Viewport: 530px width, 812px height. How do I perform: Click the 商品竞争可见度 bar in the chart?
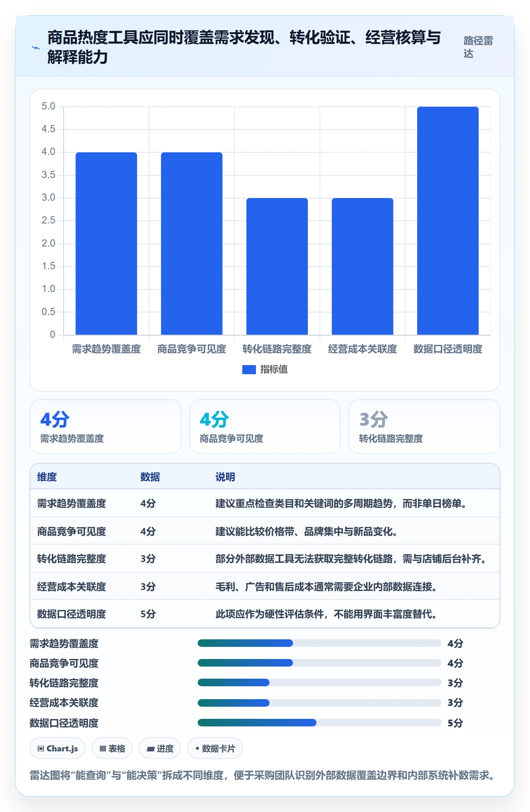pyautogui.click(x=192, y=244)
